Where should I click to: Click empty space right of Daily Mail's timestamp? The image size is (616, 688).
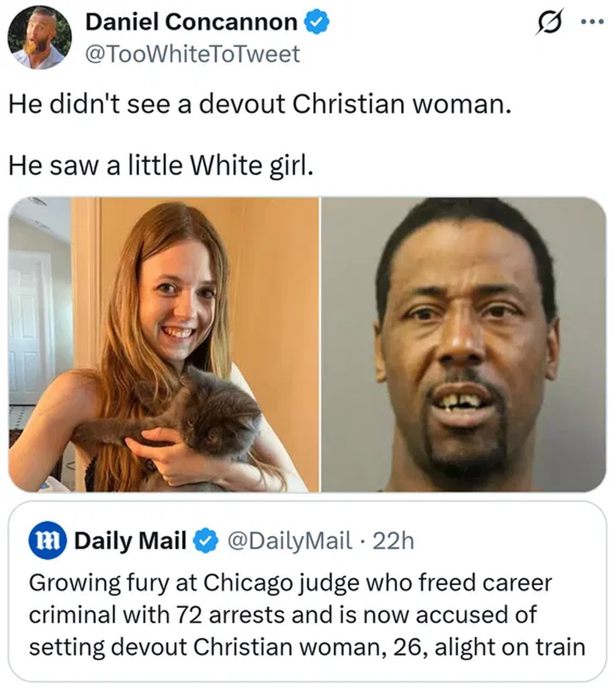pos(504,540)
